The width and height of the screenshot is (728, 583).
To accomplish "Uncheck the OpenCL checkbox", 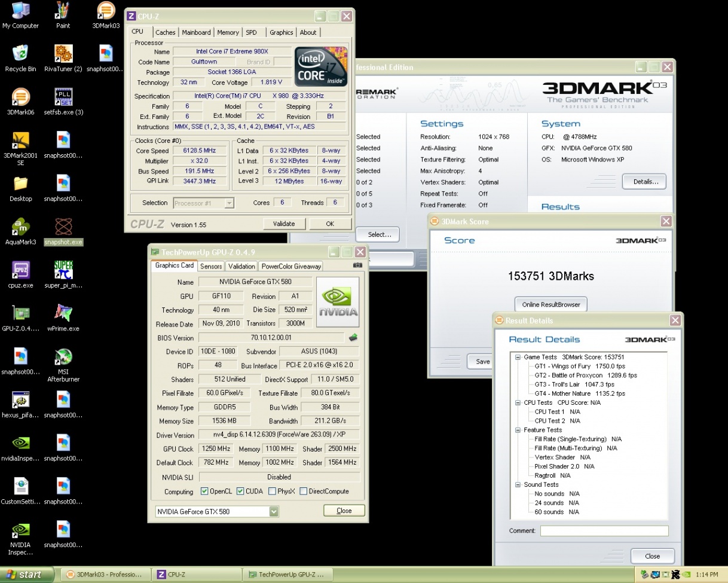I will click(x=204, y=492).
